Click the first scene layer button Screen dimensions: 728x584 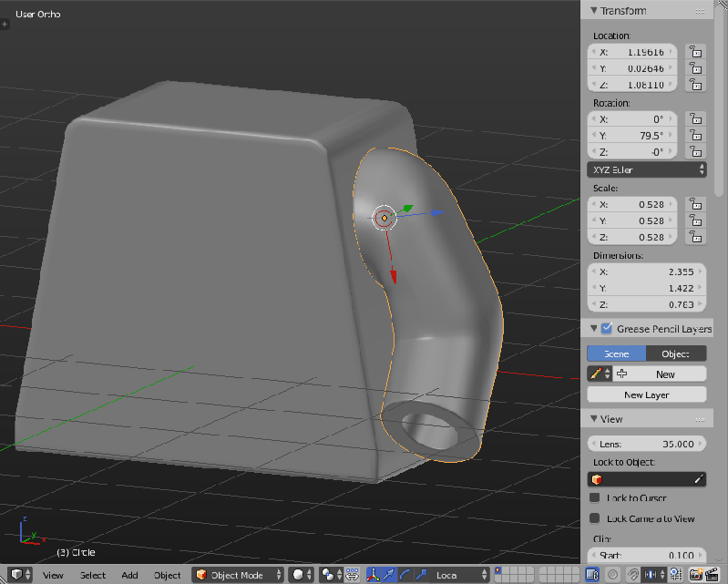tap(498, 570)
